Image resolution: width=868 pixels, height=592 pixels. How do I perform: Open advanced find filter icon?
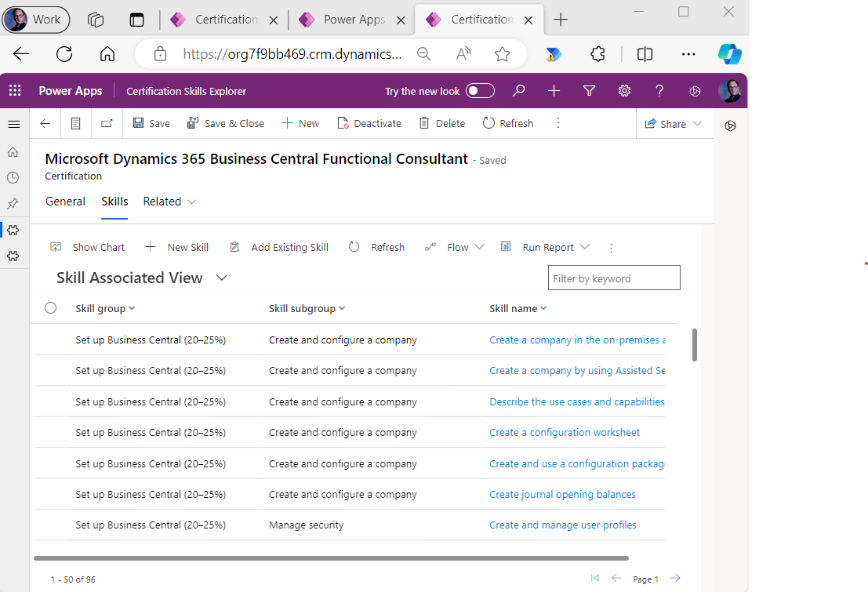tap(589, 91)
